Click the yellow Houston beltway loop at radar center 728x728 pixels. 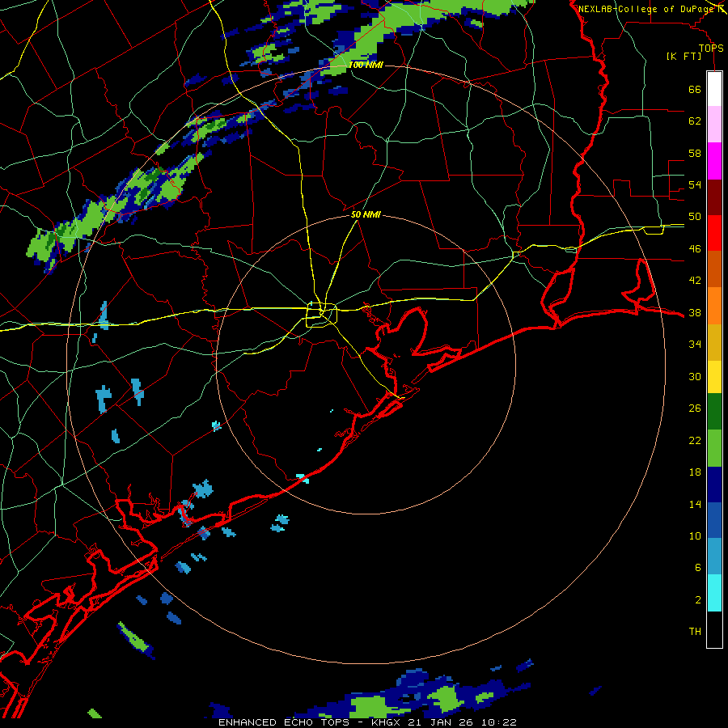321,315
